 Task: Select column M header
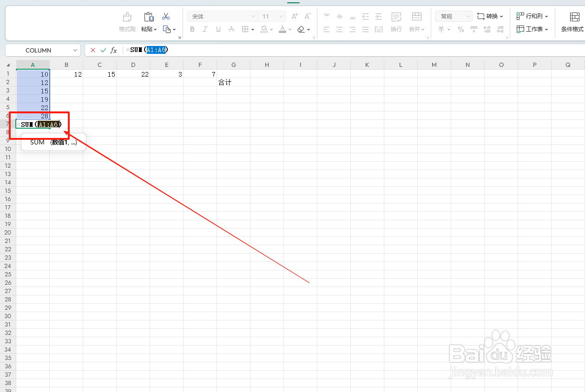434,65
